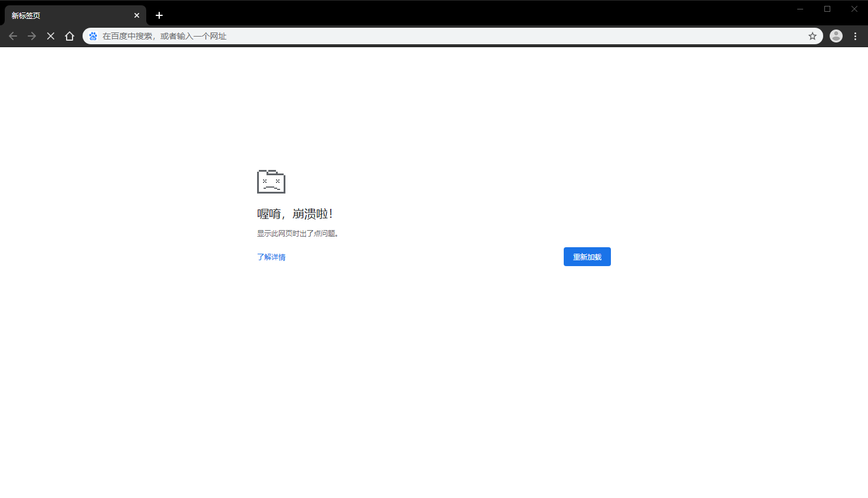
Task: Minimize the browser window
Action: (x=800, y=9)
